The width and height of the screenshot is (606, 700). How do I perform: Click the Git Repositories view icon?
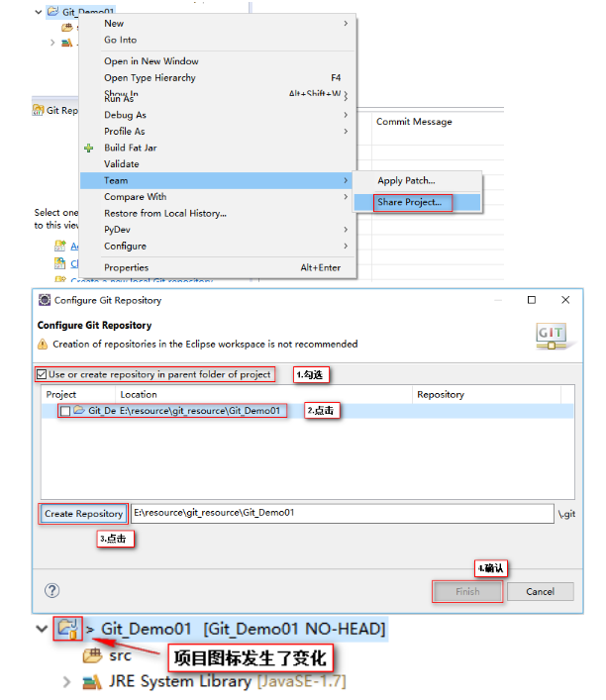point(38,110)
